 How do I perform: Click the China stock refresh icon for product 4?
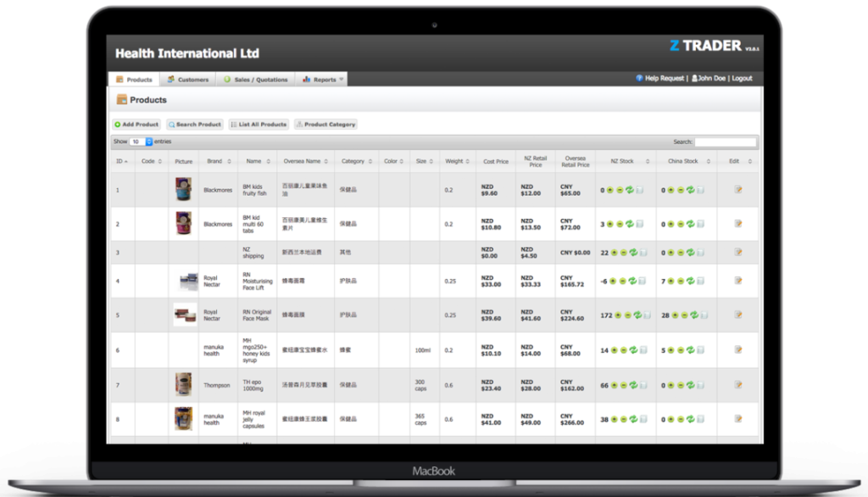coord(690,281)
